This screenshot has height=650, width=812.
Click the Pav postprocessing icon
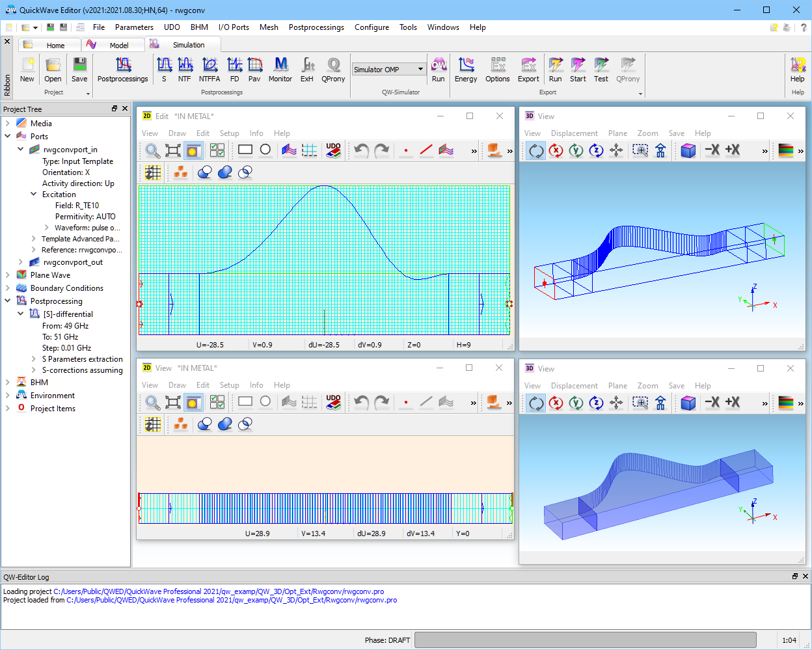(x=254, y=69)
